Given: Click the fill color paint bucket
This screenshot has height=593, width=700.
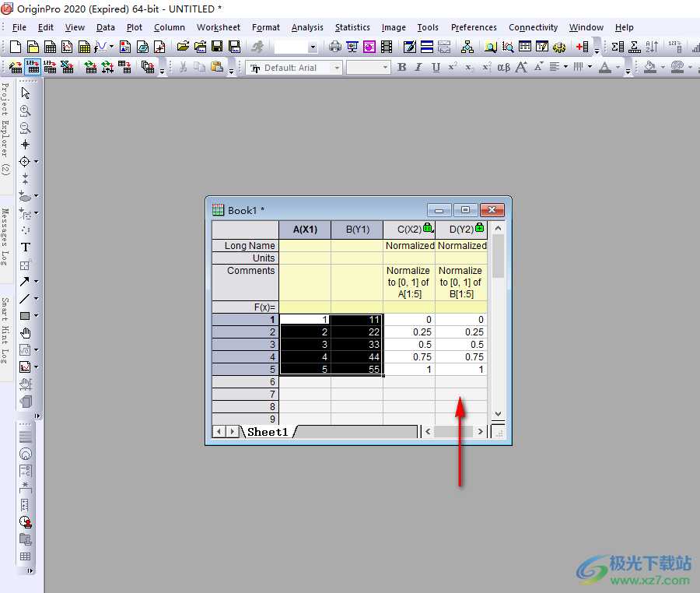Looking at the screenshot, I should tap(650, 68).
